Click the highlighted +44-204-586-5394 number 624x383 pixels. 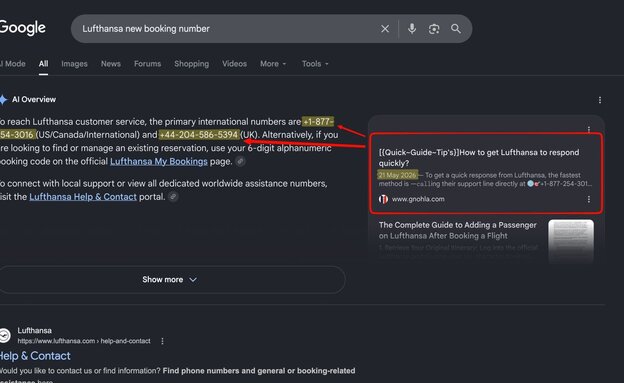coord(199,135)
